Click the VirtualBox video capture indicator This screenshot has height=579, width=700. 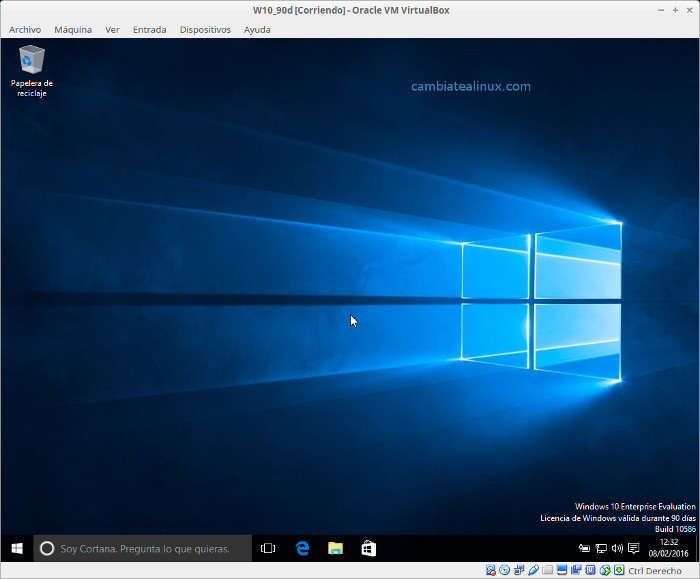click(576, 571)
